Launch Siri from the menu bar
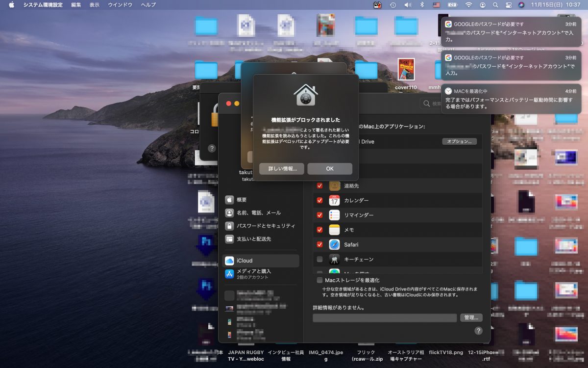588x368 pixels. (x=521, y=5)
